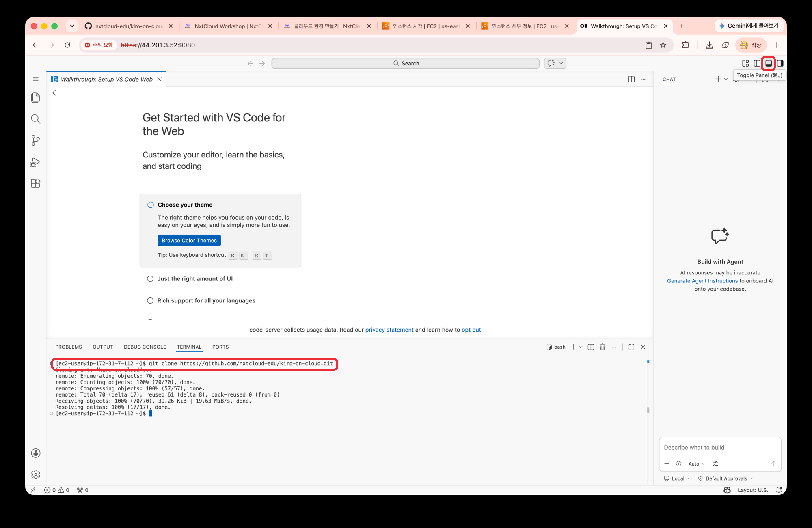Open the terminal panel ellipsis menu
The width and height of the screenshot is (812, 528).
[614, 347]
